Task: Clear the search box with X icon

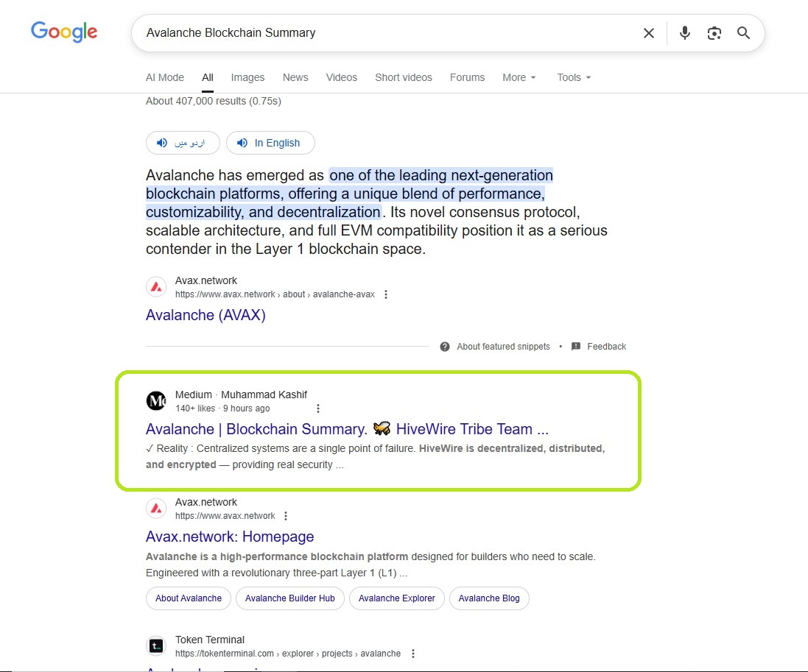Action: click(649, 33)
